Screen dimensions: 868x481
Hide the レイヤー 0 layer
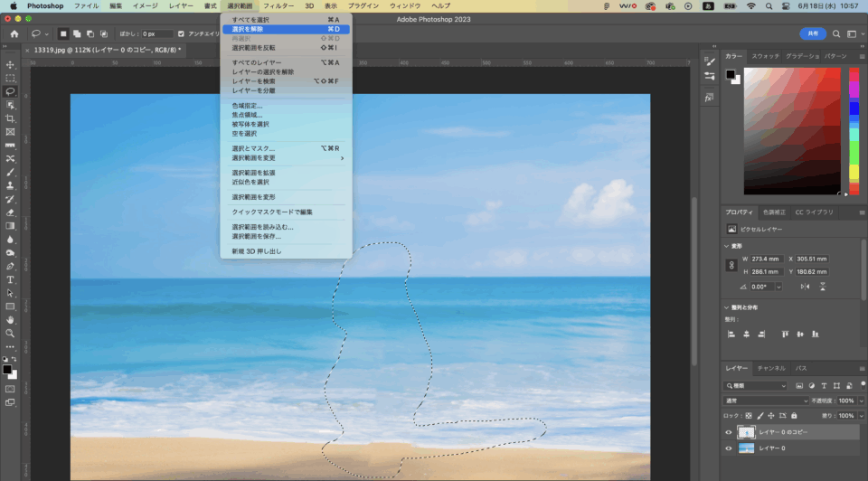[729, 448]
